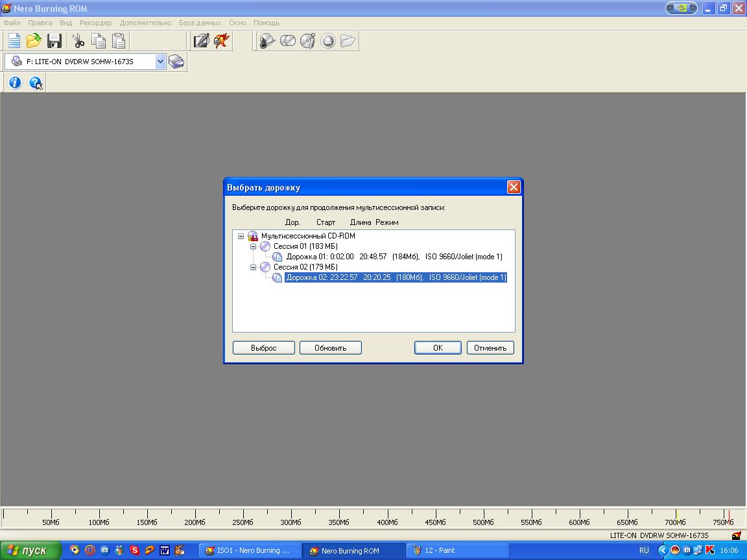Viewport: 747px width, 560px height.
Task: Click the Paste clipboard icon
Action: tap(119, 41)
